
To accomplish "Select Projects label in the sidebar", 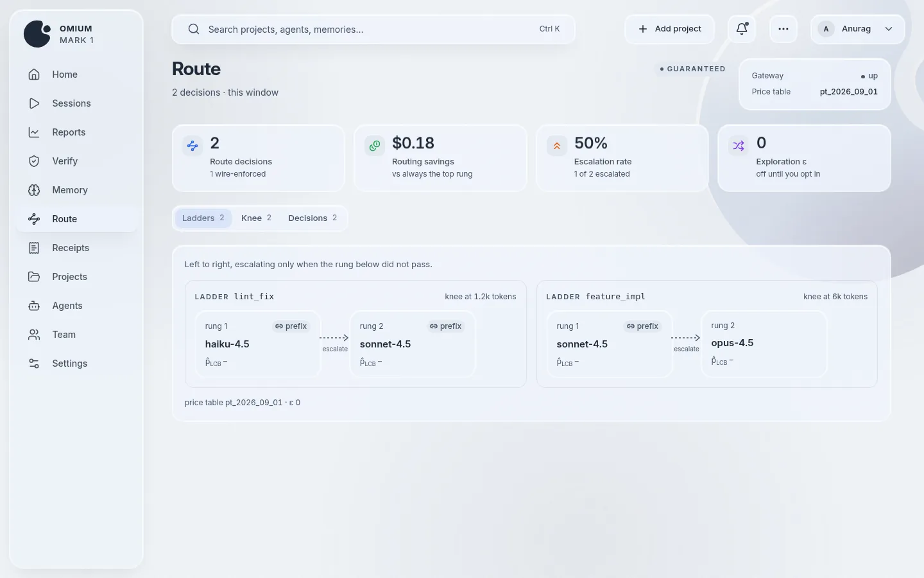I will tap(69, 277).
